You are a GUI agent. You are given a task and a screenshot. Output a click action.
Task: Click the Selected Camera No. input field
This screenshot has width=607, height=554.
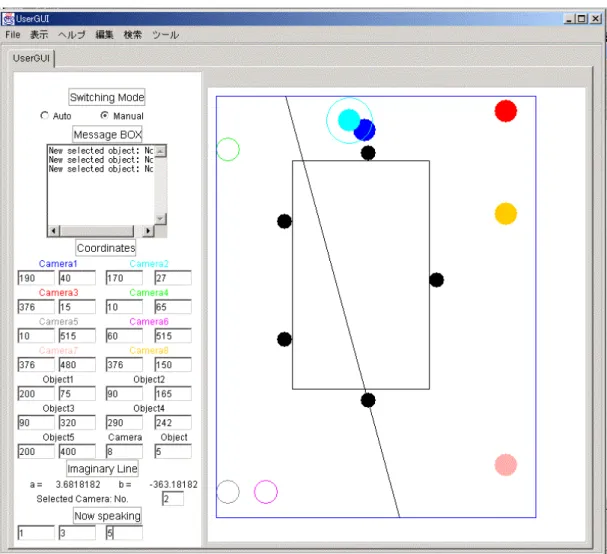(x=173, y=499)
